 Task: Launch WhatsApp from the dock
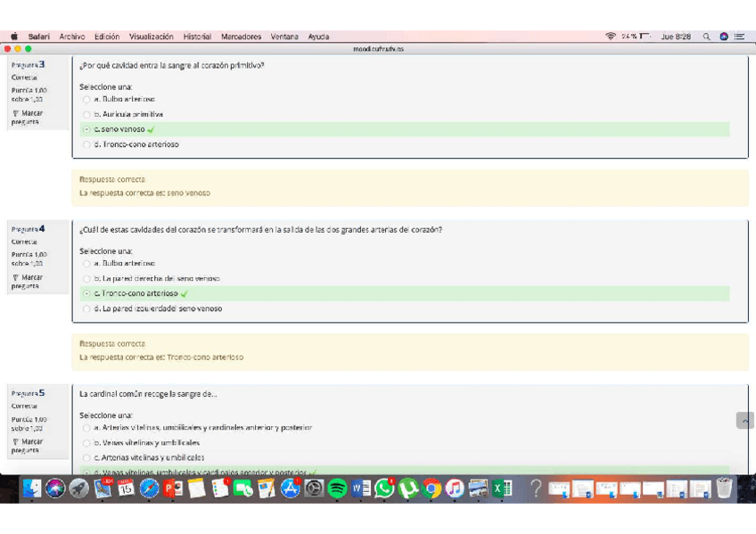click(385, 489)
